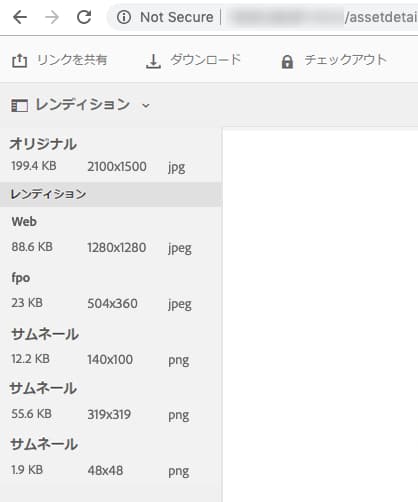Click the jpeg format of fpo rendition
Viewport: 418px width, 502px height.
pos(180,305)
